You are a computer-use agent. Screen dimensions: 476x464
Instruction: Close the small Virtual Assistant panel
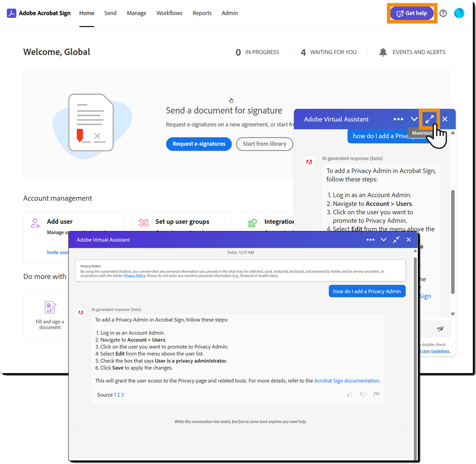445,119
